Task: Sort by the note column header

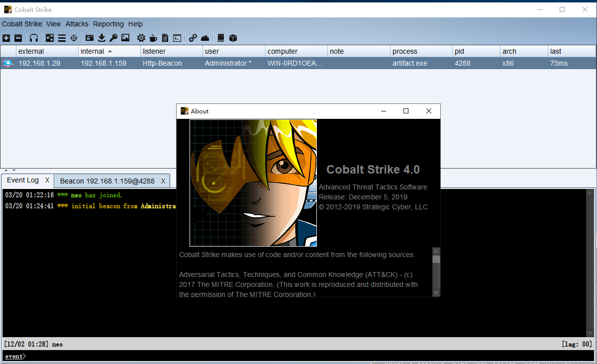Action: (x=359, y=51)
